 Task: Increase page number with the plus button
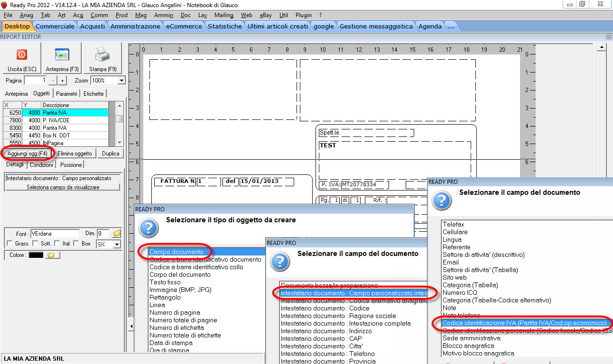62,81
